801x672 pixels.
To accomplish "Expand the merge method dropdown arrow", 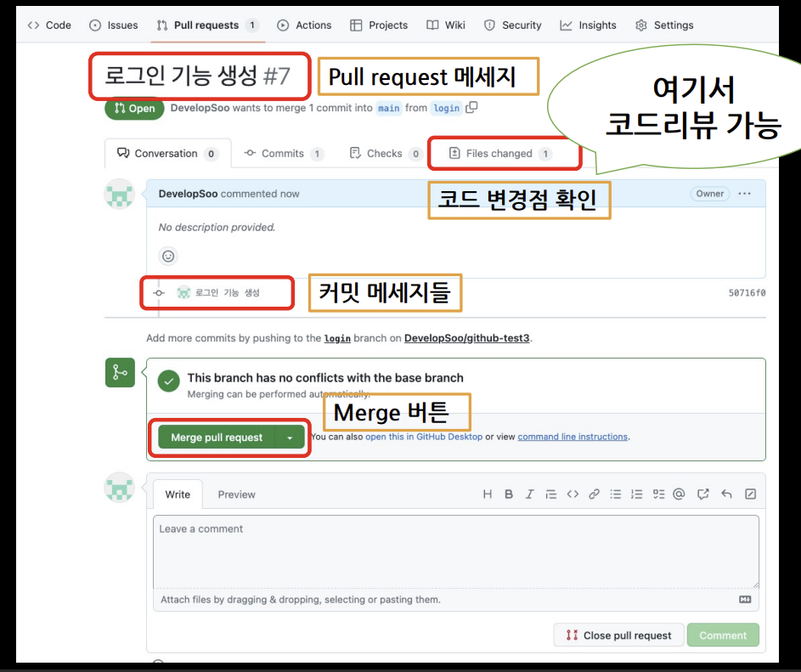I will (x=290, y=438).
